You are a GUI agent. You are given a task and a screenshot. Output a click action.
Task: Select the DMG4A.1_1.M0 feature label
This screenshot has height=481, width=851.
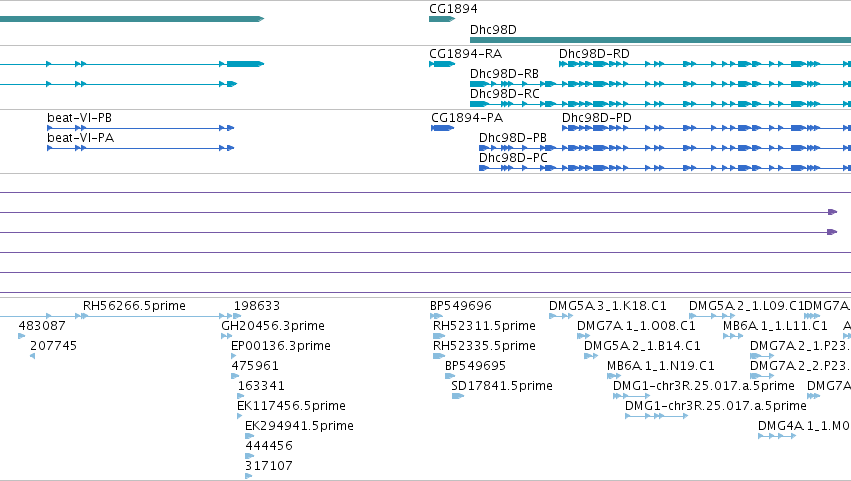click(804, 426)
